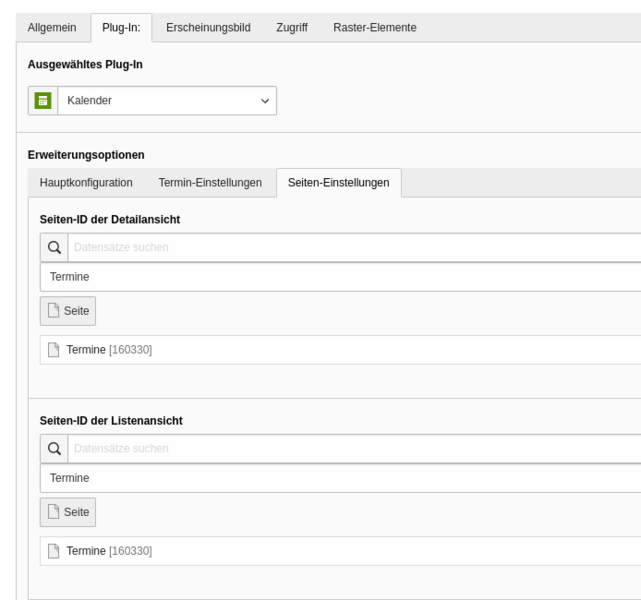Click the search magnifier icon under Listenansicht
This screenshot has width=641, height=600.
coord(54,448)
